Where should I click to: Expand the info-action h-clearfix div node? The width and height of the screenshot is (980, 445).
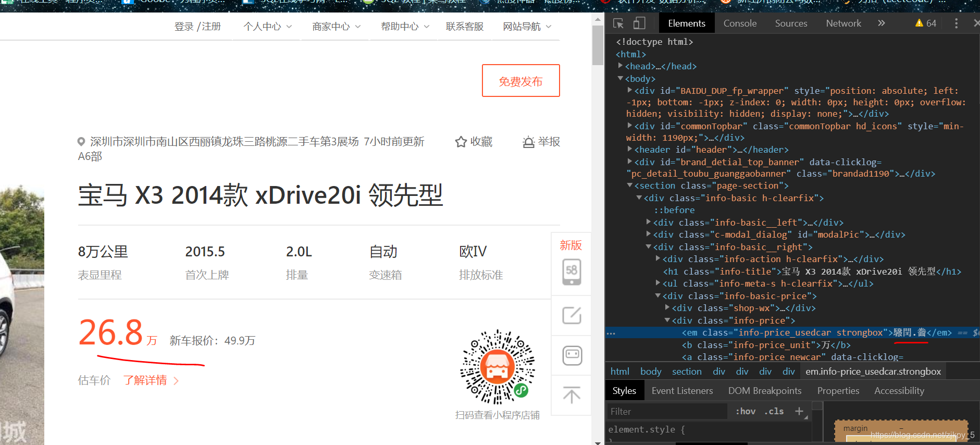tap(658, 258)
